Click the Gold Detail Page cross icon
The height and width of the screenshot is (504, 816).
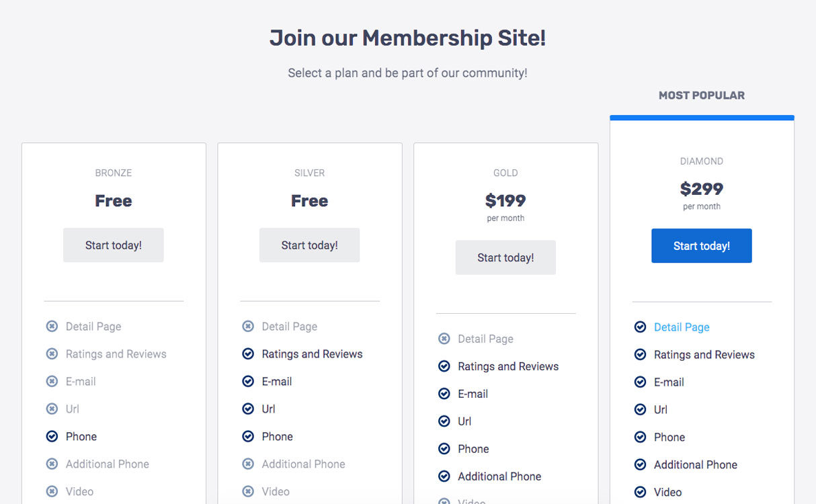[444, 339]
